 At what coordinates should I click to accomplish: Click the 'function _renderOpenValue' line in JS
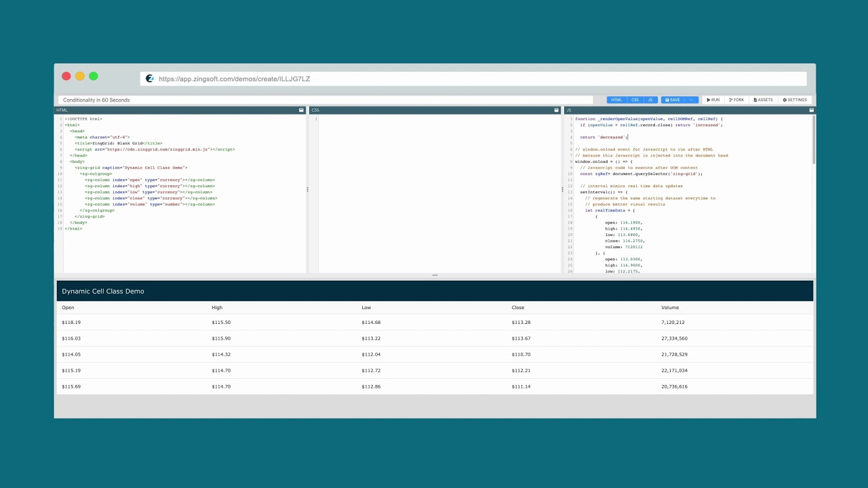point(649,119)
